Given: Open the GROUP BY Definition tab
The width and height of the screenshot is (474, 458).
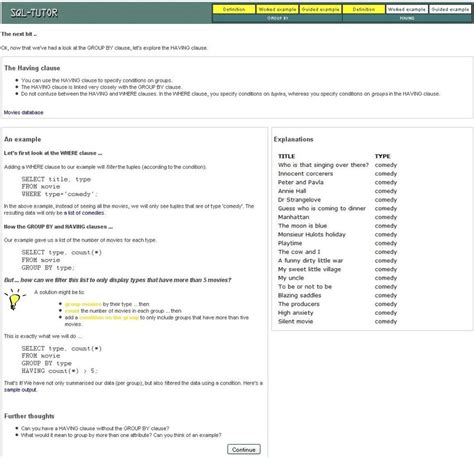Looking at the screenshot, I should point(234,9).
